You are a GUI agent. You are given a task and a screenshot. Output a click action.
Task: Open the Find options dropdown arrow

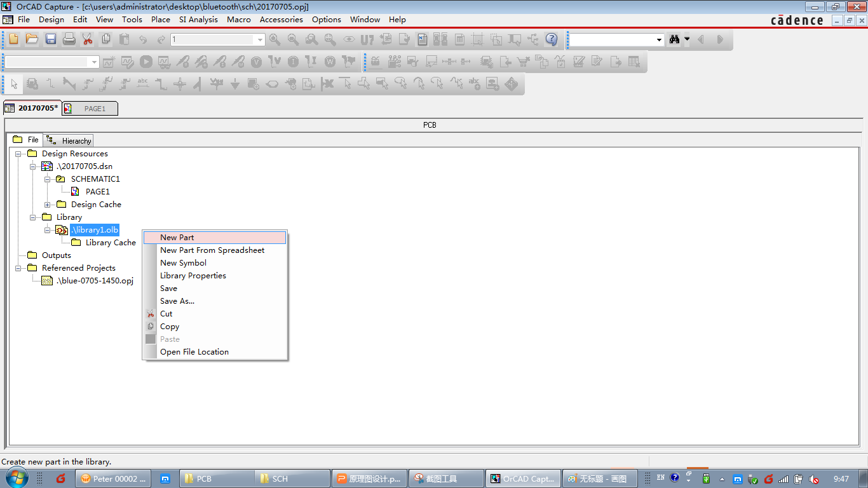pos(687,39)
